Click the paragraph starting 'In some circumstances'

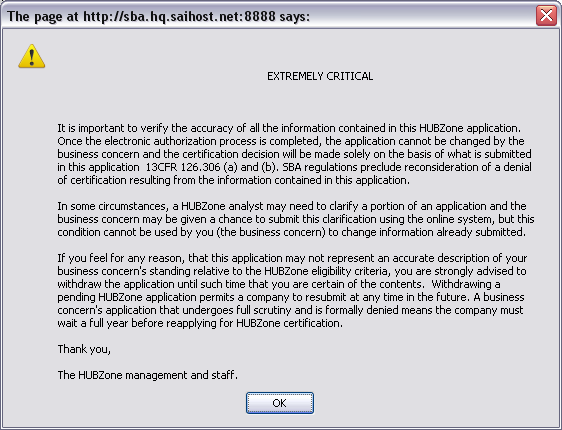coord(296,219)
